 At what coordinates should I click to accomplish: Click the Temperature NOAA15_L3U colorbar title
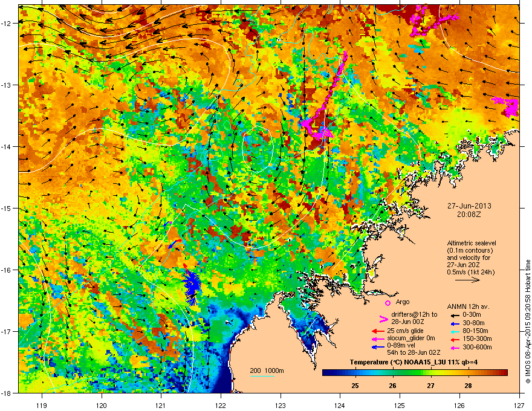414,362
